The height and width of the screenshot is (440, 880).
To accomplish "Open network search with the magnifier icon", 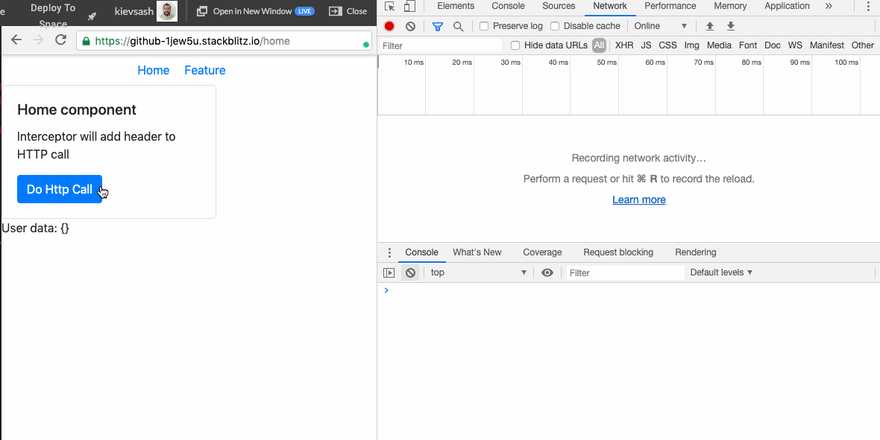I will click(x=458, y=26).
